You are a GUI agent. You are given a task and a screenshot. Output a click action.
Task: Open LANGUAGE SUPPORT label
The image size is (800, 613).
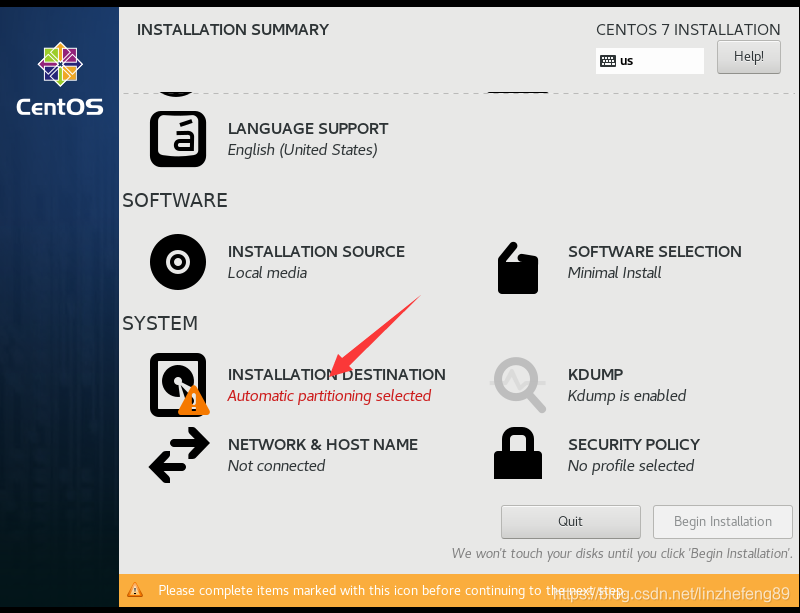pos(308,129)
